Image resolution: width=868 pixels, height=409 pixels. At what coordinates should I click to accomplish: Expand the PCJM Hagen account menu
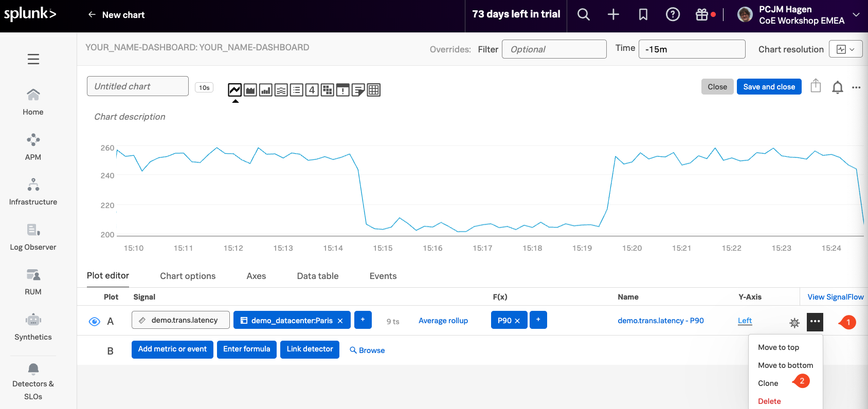[x=856, y=15]
